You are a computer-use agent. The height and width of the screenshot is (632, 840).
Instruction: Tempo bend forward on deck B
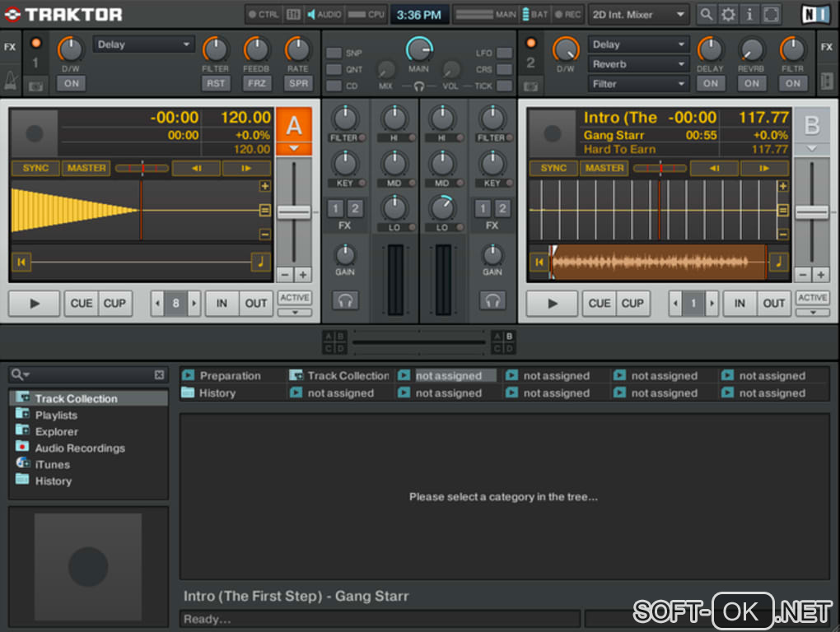[x=764, y=168]
